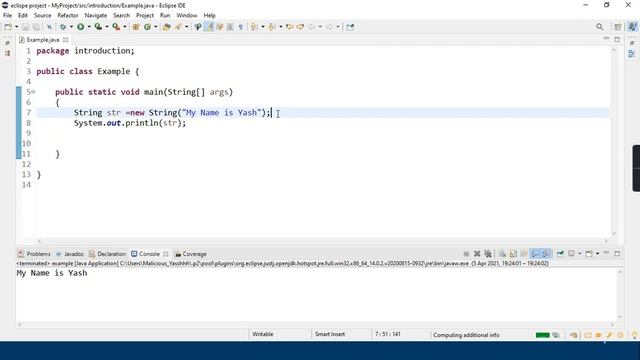The width and height of the screenshot is (640, 360).
Task: Click the Back navigation arrow icon
Action: point(312,27)
